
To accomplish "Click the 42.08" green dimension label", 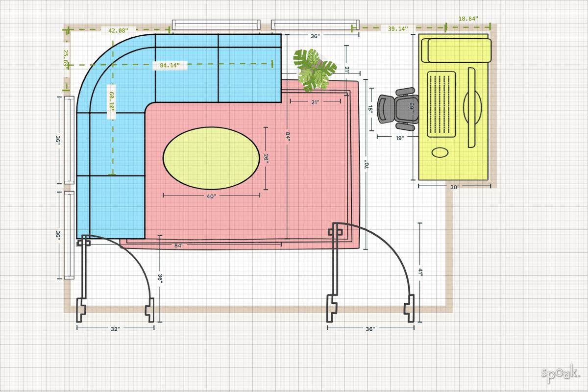I will (119, 30).
